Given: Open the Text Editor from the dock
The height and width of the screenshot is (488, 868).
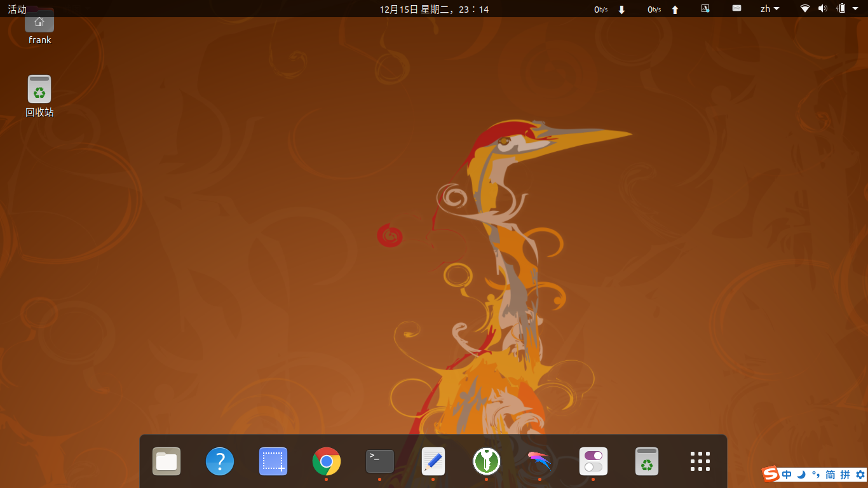Looking at the screenshot, I should click(x=433, y=461).
